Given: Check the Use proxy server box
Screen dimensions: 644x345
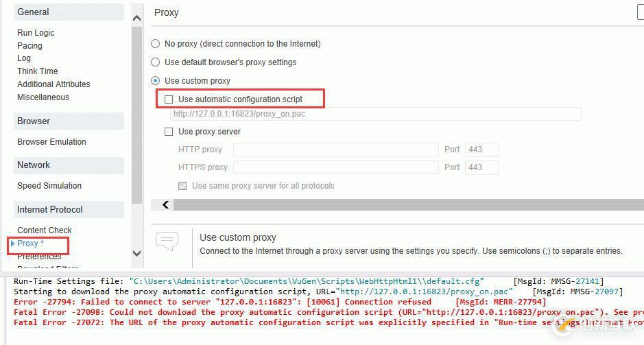Looking at the screenshot, I should click(x=169, y=132).
